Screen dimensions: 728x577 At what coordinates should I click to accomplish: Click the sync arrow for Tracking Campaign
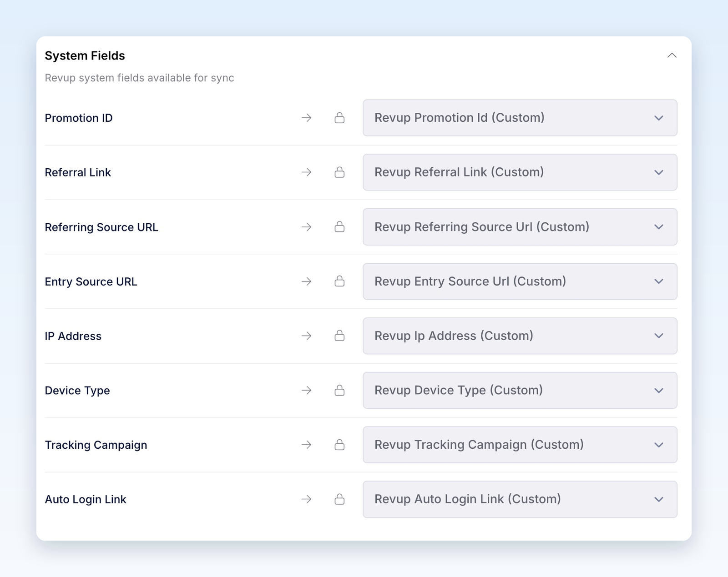[307, 445]
